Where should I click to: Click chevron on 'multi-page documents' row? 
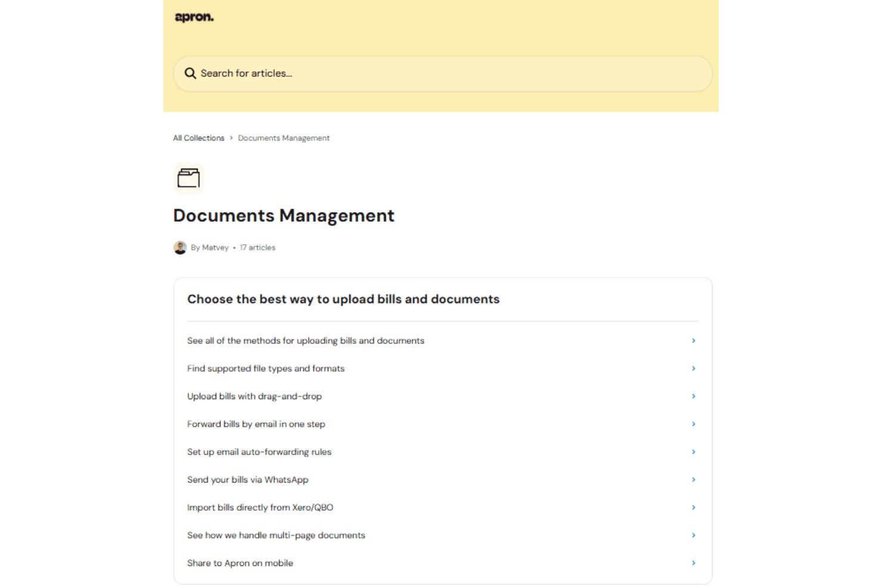coord(694,536)
